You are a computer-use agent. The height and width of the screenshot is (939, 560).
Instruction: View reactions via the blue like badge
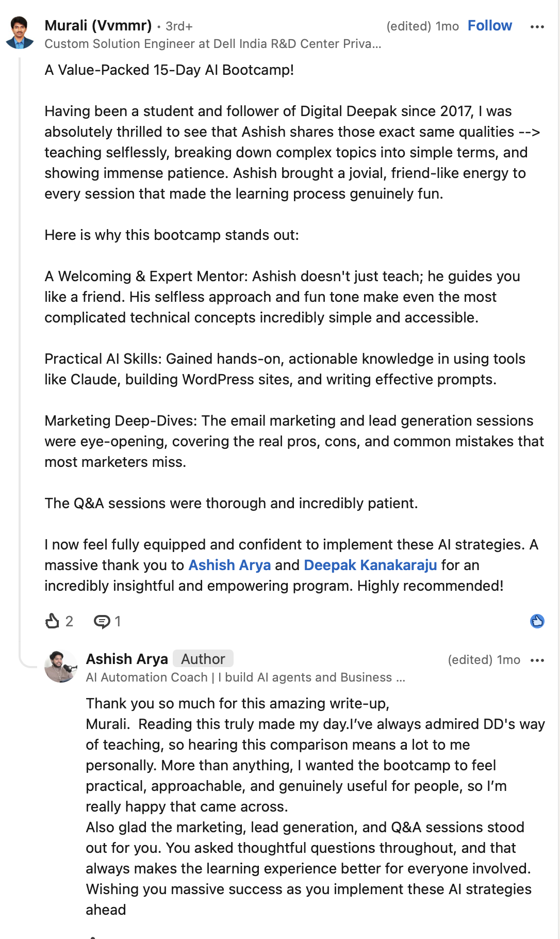coord(537,621)
